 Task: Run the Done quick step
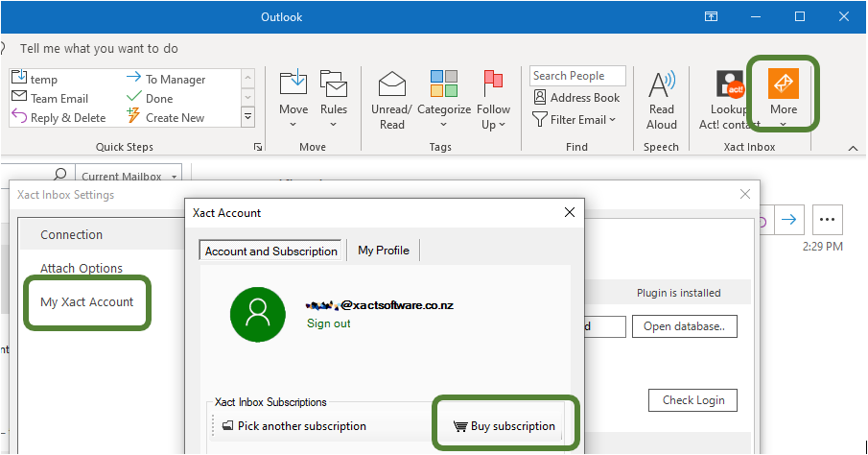click(x=150, y=98)
